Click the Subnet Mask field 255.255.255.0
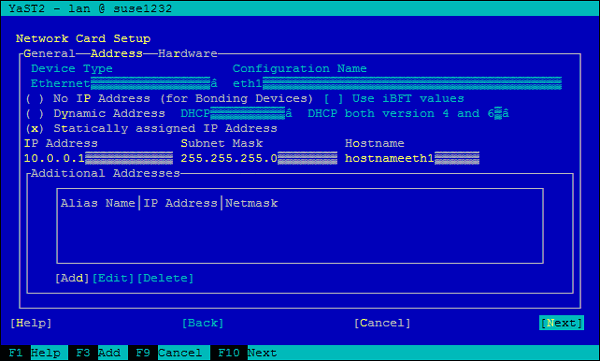The image size is (600, 361). [259, 158]
